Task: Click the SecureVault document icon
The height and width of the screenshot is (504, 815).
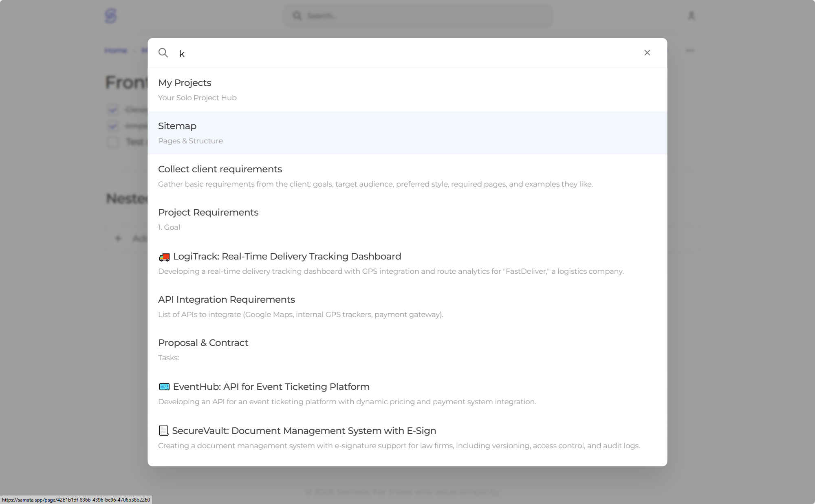Action: [163, 431]
